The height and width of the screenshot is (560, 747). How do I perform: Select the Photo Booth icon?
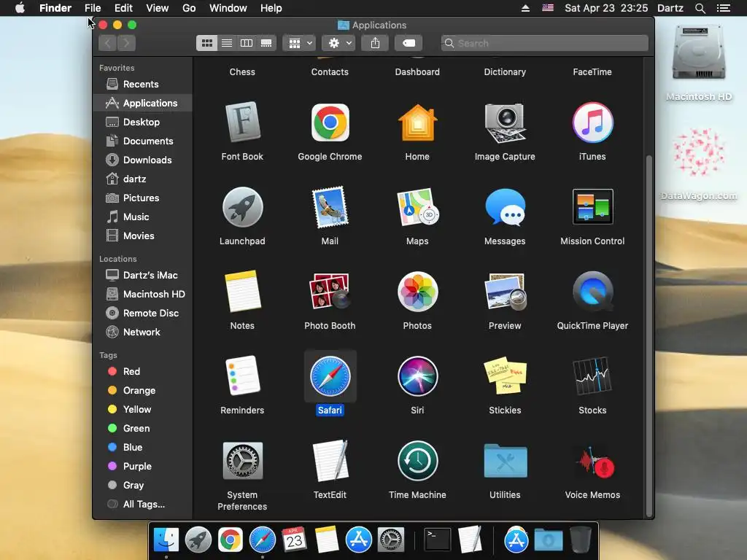pos(330,292)
